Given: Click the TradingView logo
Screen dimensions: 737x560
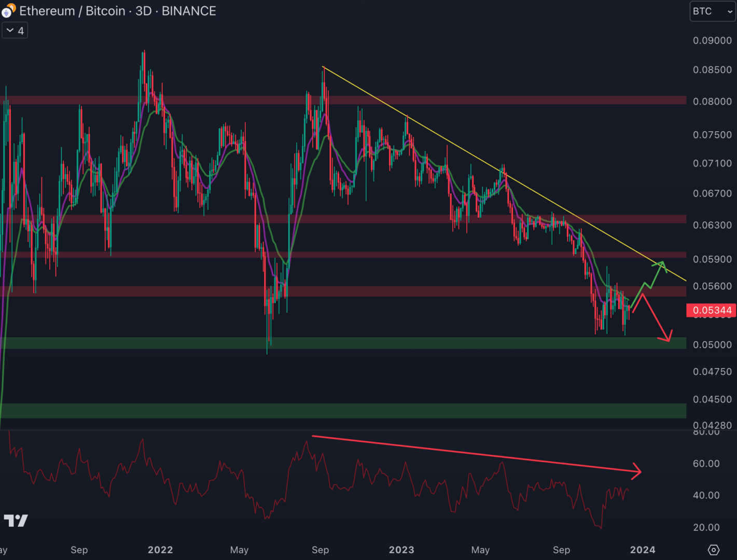Looking at the screenshot, I should [16, 521].
